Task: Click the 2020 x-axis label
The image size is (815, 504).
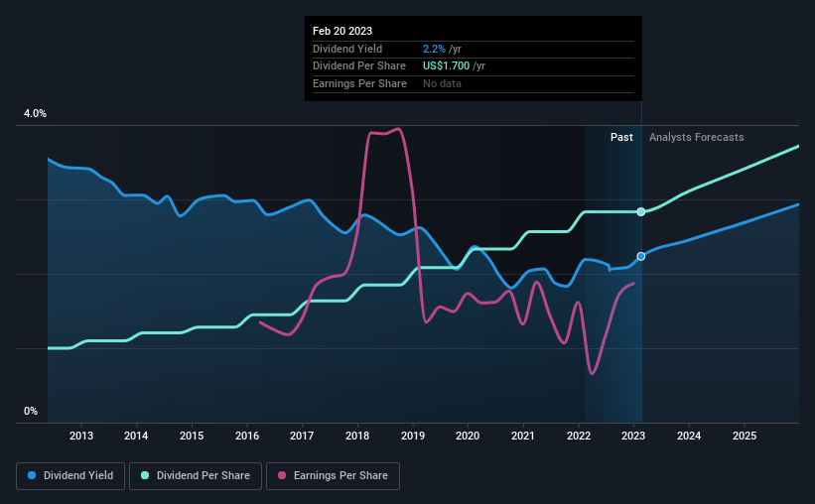Action: tap(468, 436)
